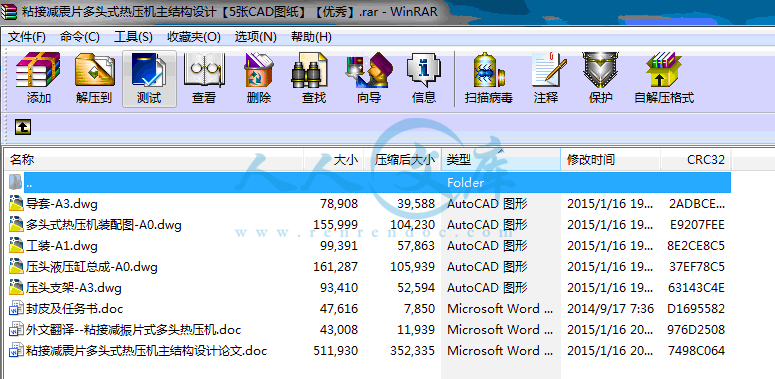The image size is (775, 379).
Task: Click the CRC value 8E2CE8C5
Action: [x=696, y=246]
